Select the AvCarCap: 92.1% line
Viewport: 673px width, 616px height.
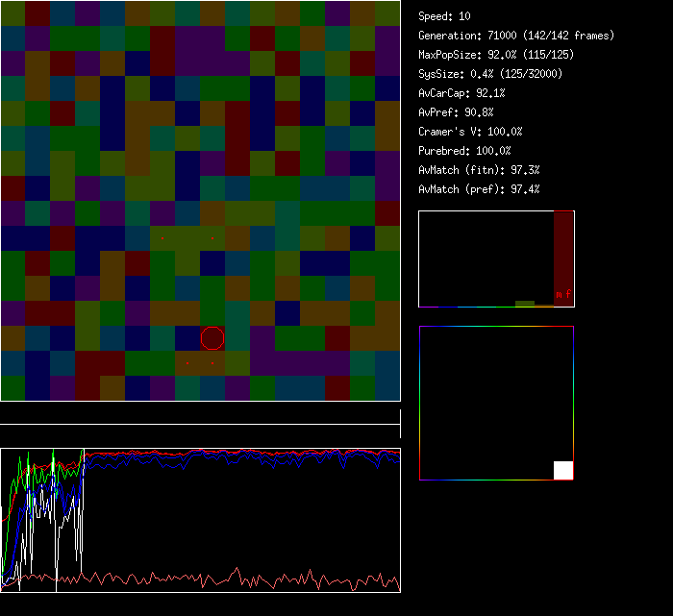pos(461,93)
